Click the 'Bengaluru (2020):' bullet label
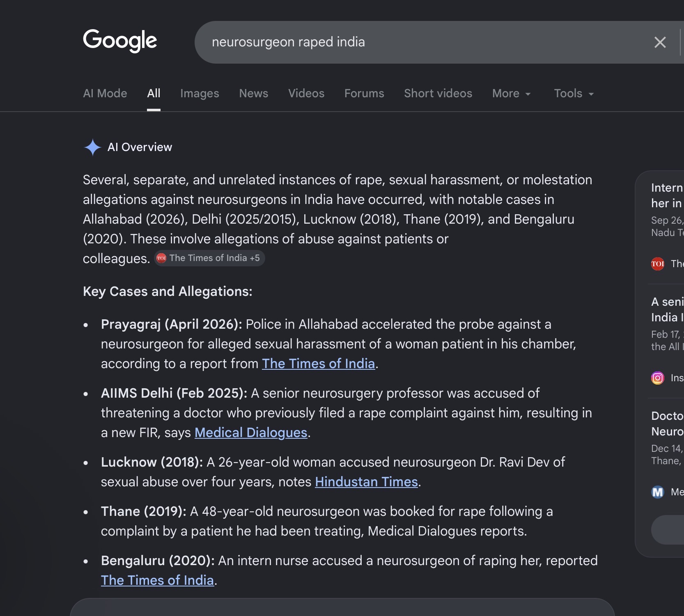Image resolution: width=684 pixels, height=616 pixels. (158, 561)
